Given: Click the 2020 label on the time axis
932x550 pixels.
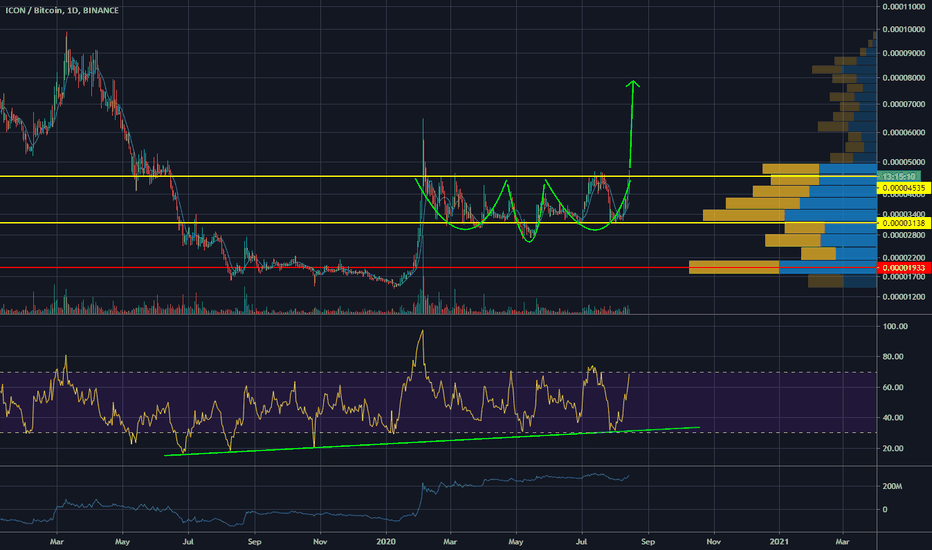Looking at the screenshot, I should [386, 542].
